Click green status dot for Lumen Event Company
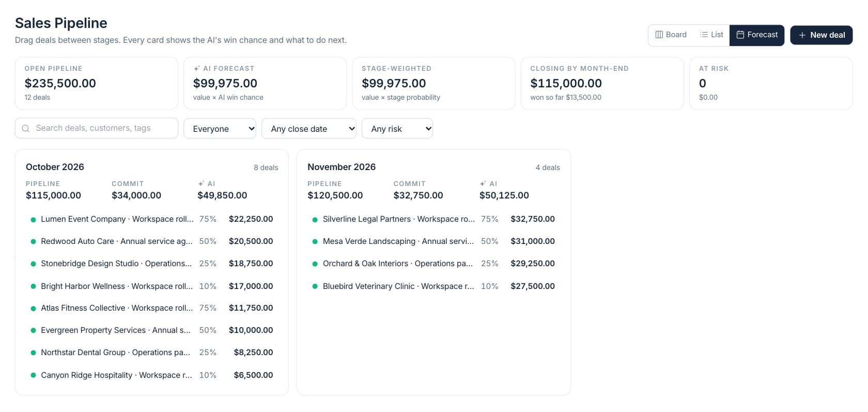Image resolution: width=868 pixels, height=412 pixels. (33, 220)
